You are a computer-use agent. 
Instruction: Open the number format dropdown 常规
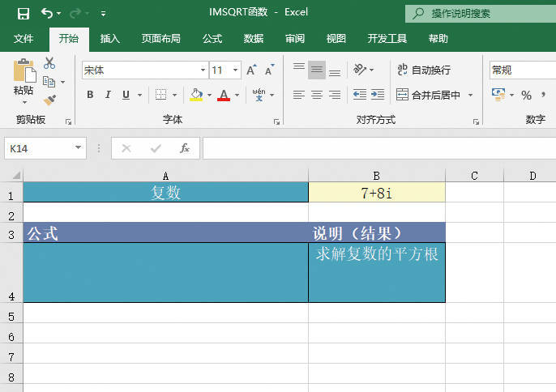pyautogui.click(x=519, y=70)
